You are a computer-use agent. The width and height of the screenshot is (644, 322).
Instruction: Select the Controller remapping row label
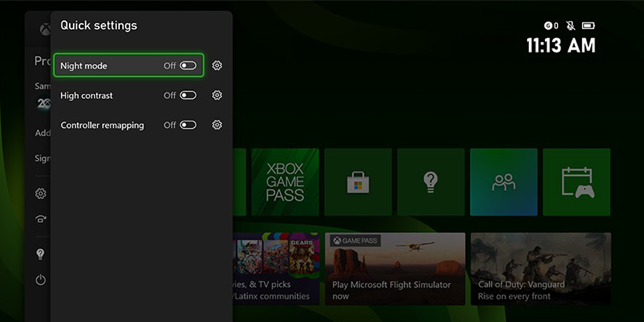(x=102, y=125)
